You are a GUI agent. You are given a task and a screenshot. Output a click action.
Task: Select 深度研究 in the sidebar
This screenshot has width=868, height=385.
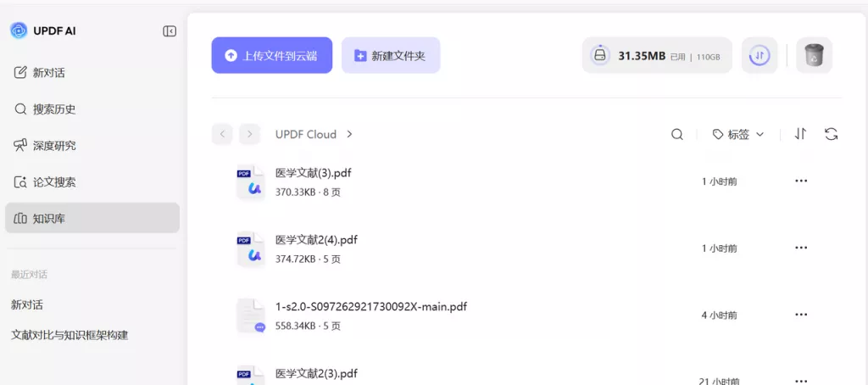[x=53, y=145]
